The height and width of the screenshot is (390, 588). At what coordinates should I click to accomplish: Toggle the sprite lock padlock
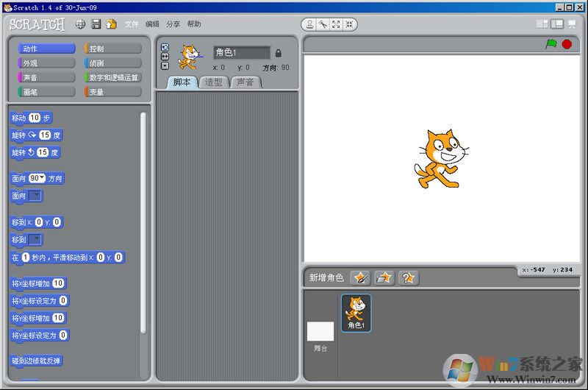tap(278, 53)
